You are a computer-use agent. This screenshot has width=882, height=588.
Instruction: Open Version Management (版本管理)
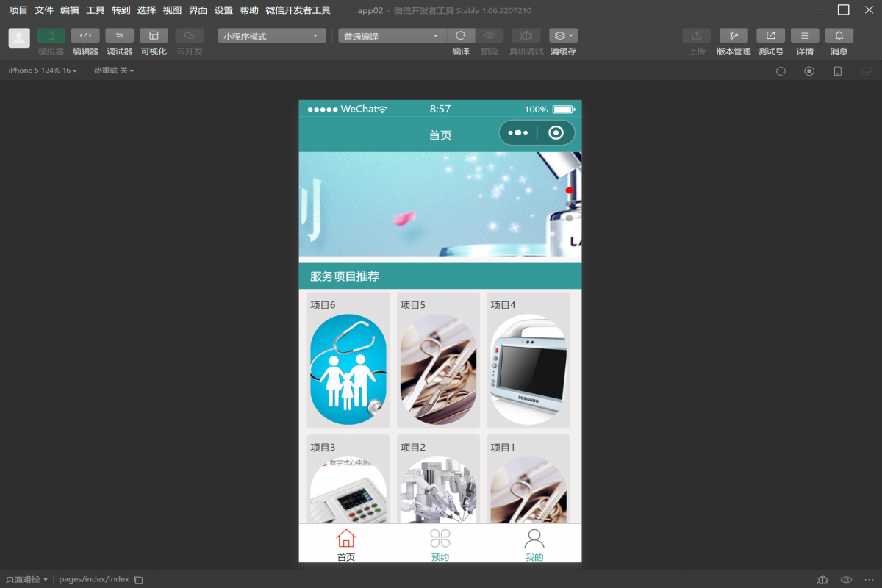[733, 36]
